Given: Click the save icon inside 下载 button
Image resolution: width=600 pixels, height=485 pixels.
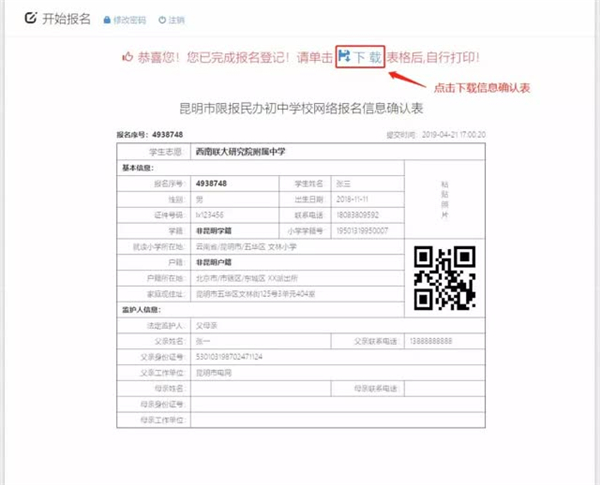Looking at the screenshot, I should click(344, 56).
